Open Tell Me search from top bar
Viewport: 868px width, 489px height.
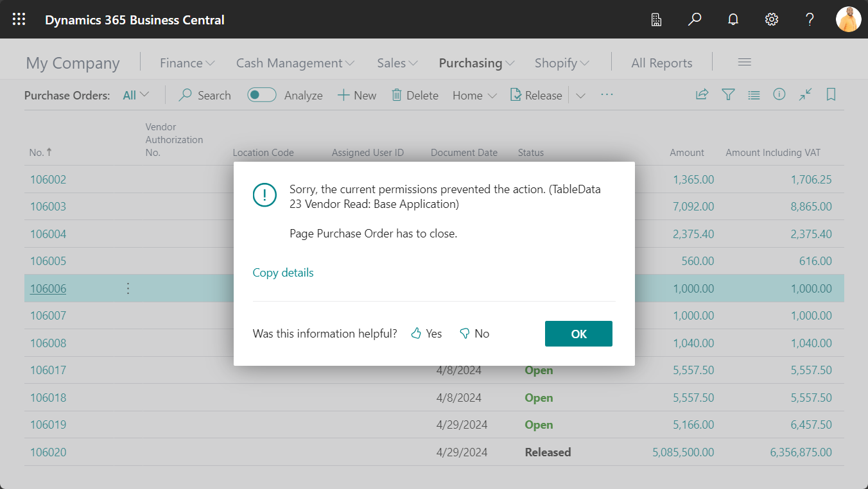(694, 19)
